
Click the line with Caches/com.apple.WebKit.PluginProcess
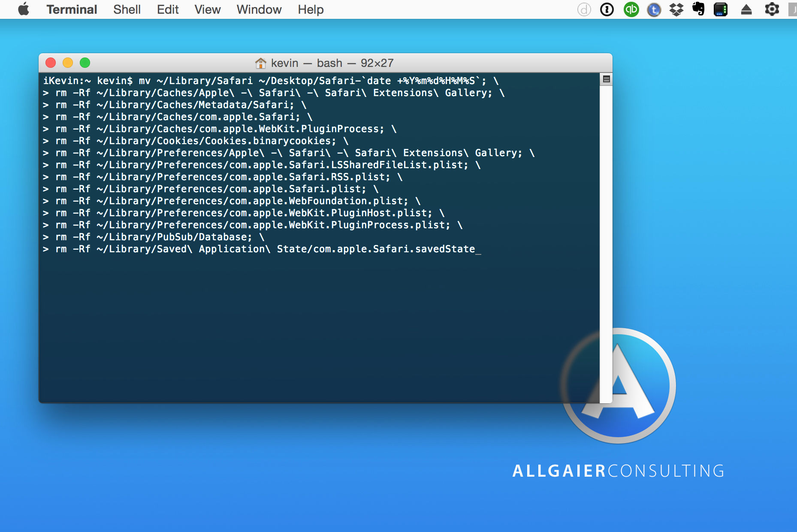point(220,129)
